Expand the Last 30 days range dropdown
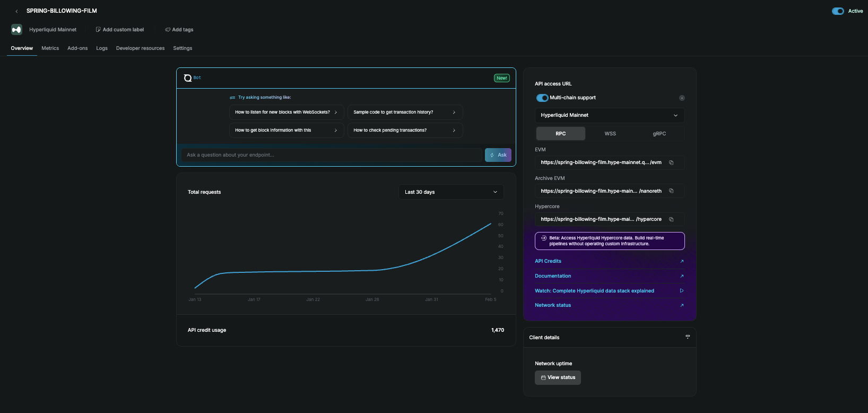The image size is (868, 413). pyautogui.click(x=450, y=192)
